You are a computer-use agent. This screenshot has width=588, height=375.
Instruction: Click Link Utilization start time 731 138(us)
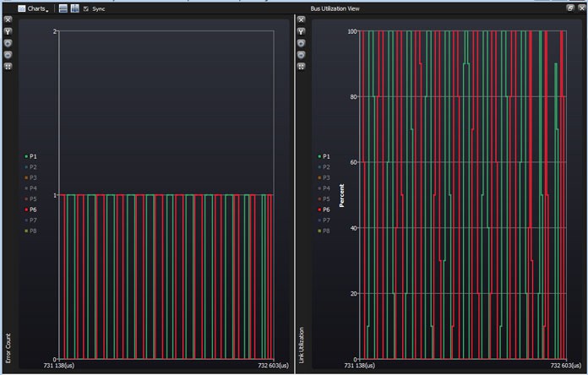(x=360, y=365)
